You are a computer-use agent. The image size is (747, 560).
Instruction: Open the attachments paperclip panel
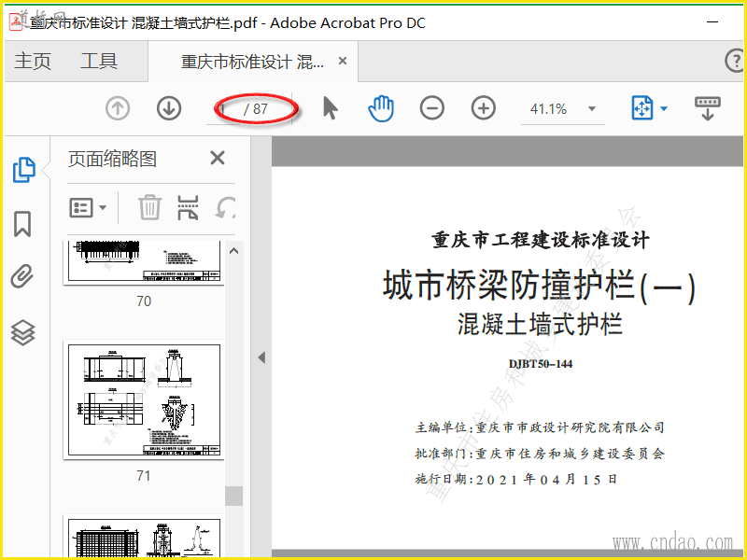coord(22,276)
